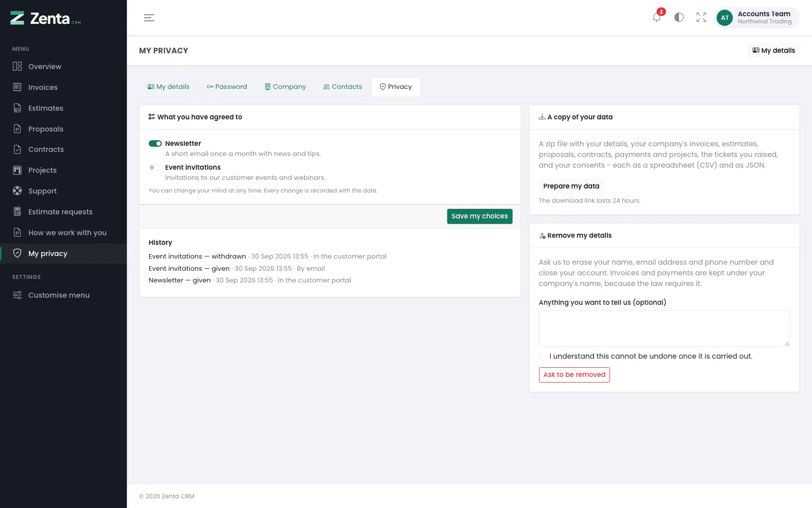Image resolution: width=812 pixels, height=508 pixels.
Task: Click into the 'Anything you want to tell us' textarea
Action: click(664, 329)
